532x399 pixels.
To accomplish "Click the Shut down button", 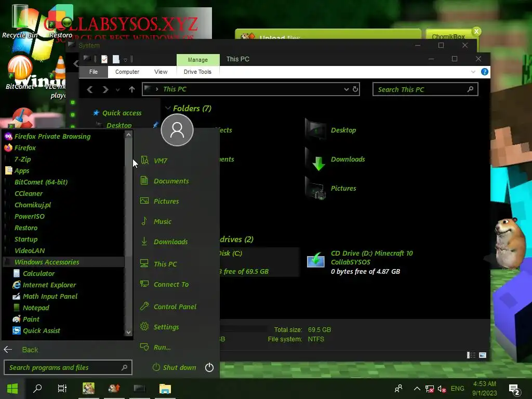I will (175, 367).
